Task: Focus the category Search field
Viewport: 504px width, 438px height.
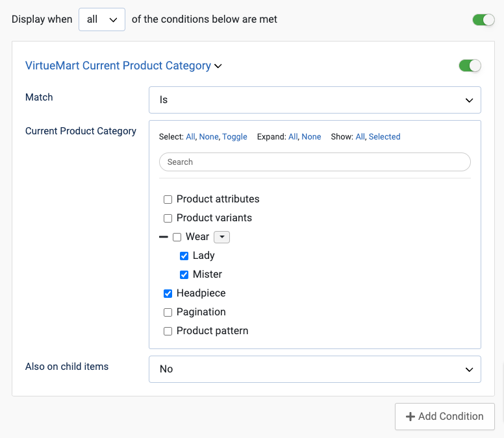Action: pyautogui.click(x=315, y=162)
